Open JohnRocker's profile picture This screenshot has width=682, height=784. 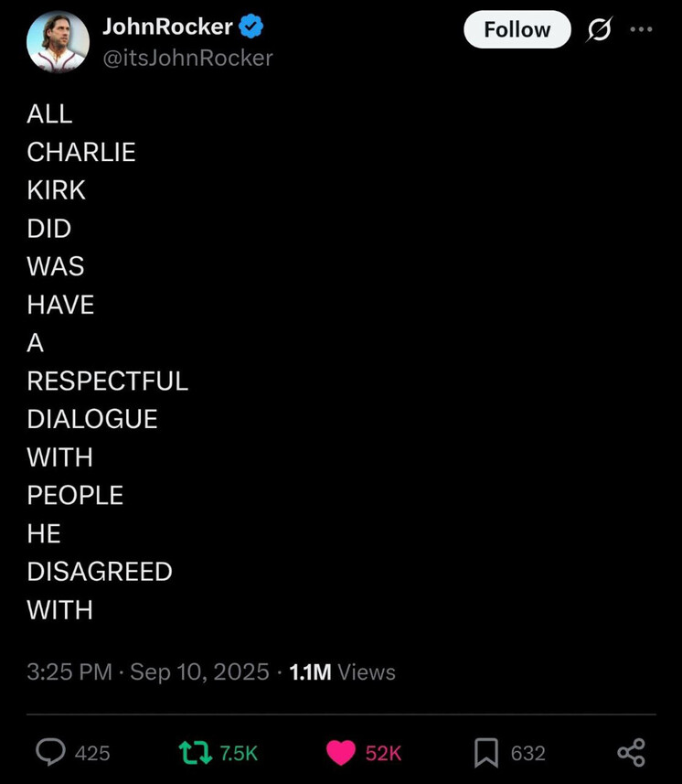point(58,41)
